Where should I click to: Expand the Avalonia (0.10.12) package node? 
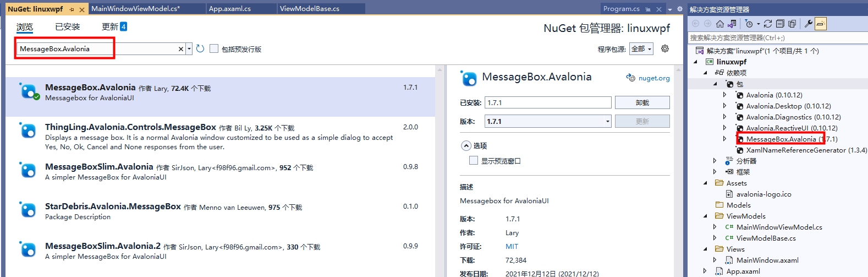click(x=724, y=95)
